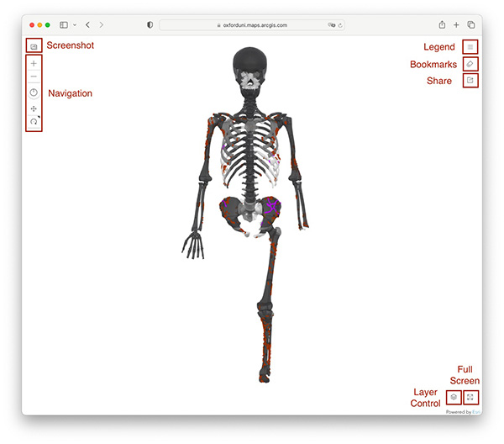Reset compass orientation in navigation panel

pos(34,92)
